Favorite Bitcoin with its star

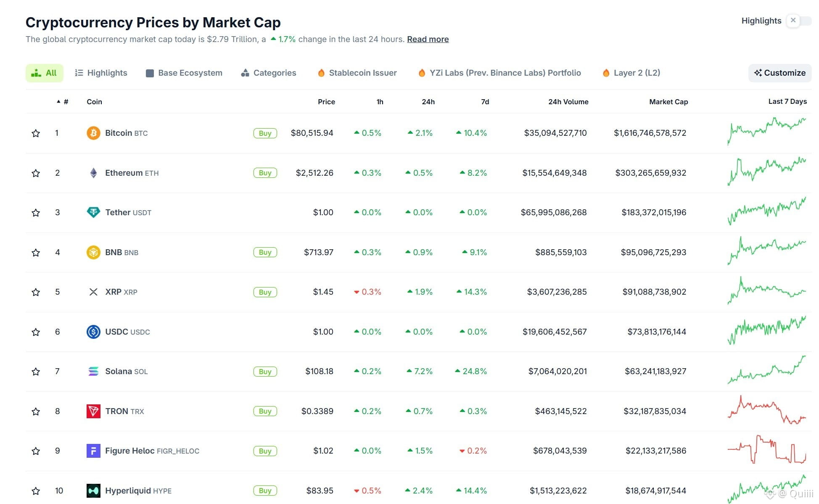36,133
